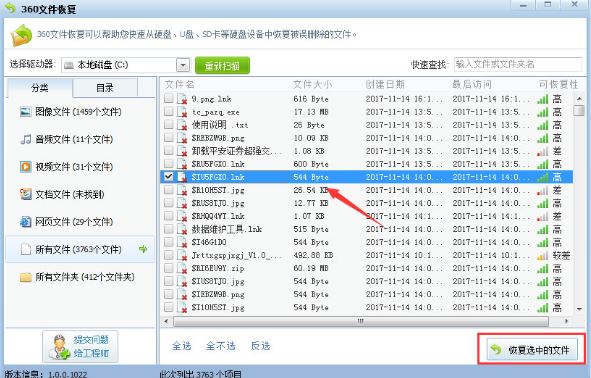Click the file icon of $I46G1D0
Screen dimensions: 591x378
(182, 242)
